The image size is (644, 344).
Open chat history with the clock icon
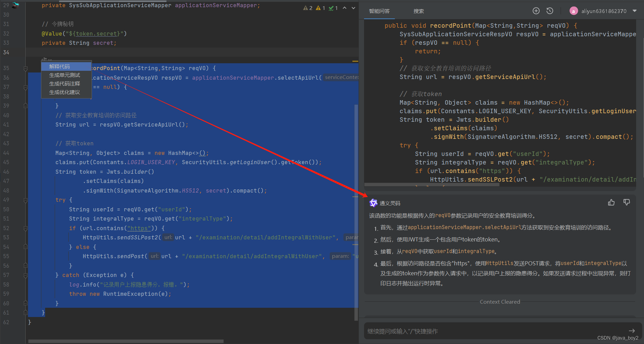[x=550, y=11]
